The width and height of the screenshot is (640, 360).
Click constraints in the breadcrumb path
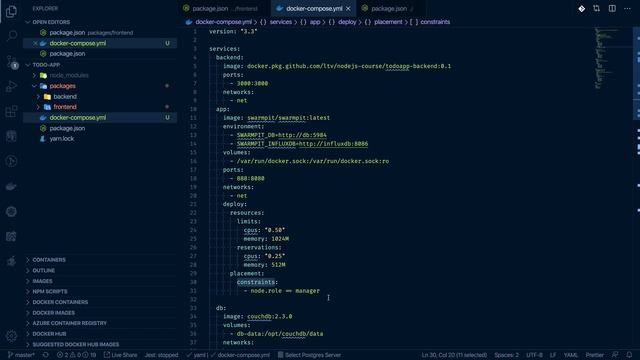click(x=435, y=22)
